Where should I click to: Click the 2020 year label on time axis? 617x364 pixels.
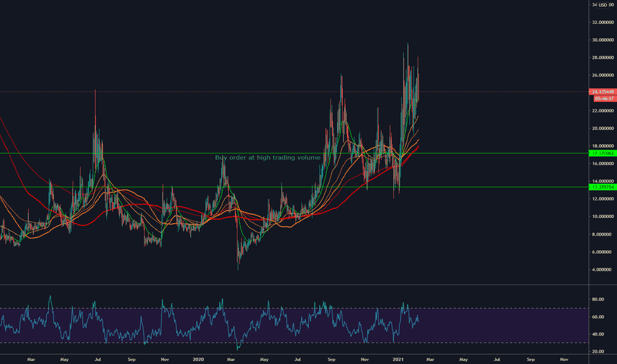(x=199, y=359)
